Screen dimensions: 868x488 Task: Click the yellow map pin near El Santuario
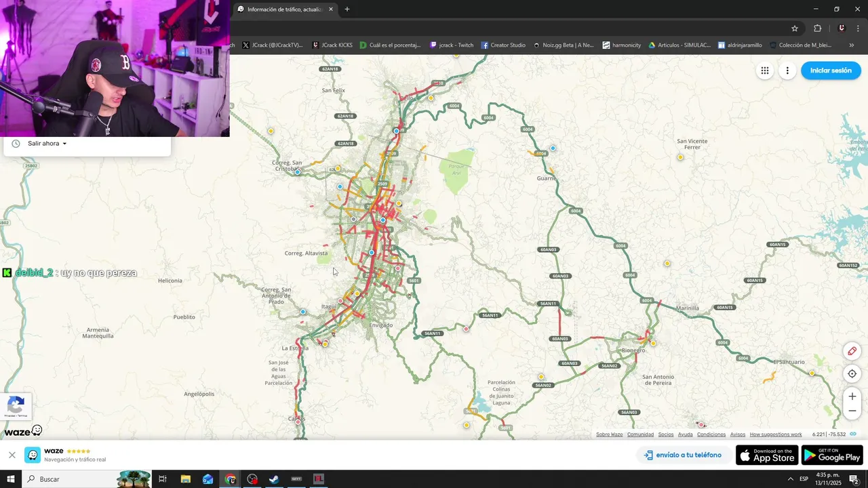812,373
